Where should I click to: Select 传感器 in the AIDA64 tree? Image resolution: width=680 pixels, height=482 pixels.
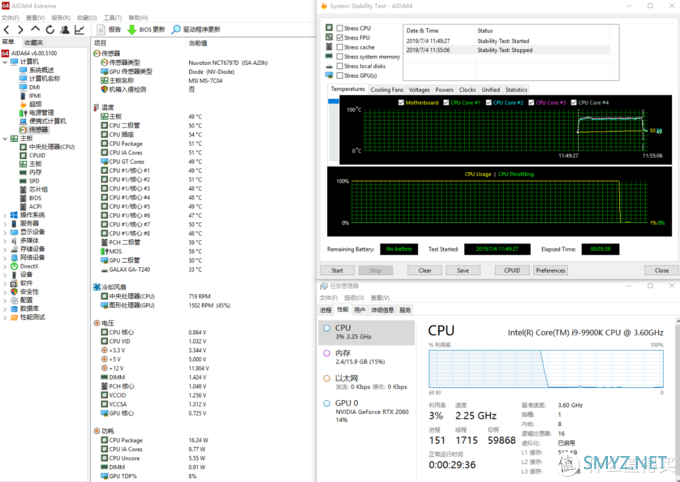click(x=34, y=130)
